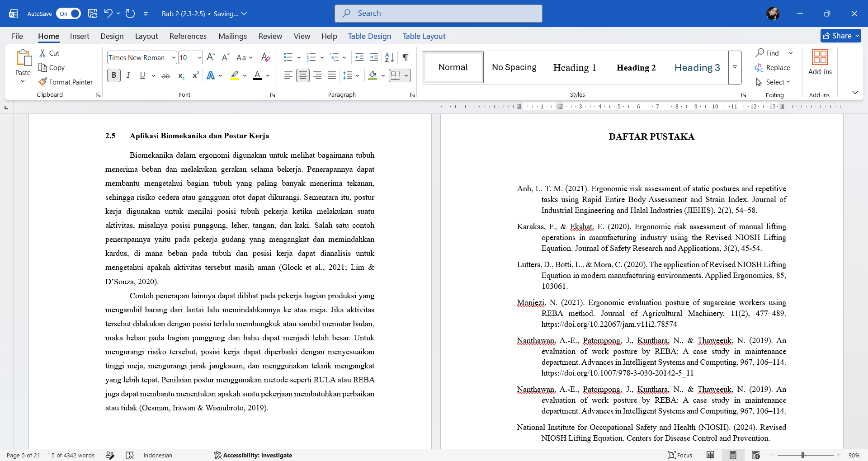Screen dimensions: 868x461
Task: Click the Share button
Action: [840, 36]
